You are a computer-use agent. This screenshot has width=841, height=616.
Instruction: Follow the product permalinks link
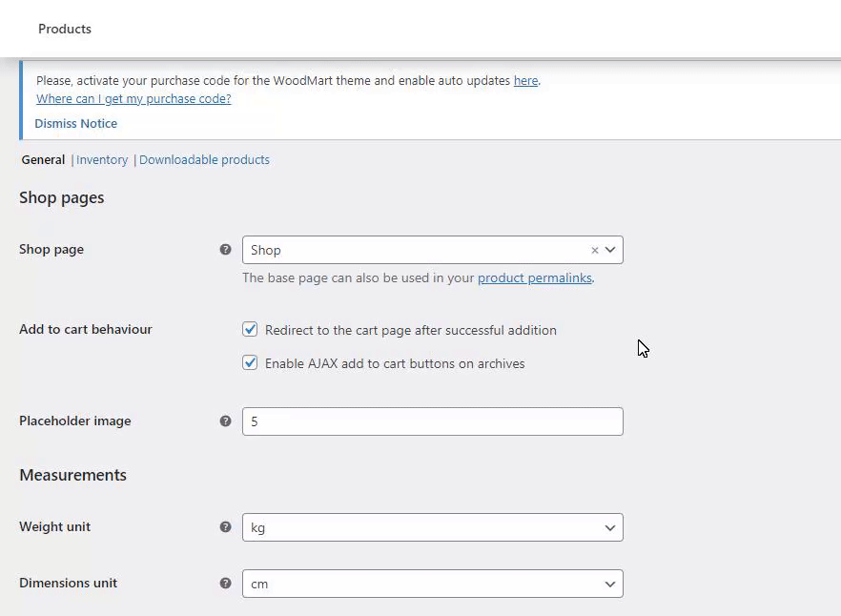(x=534, y=278)
